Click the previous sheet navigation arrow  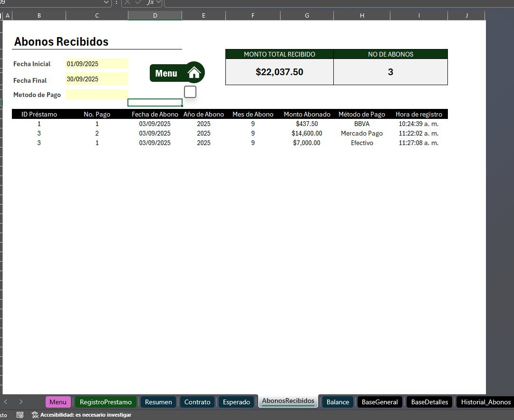point(5,402)
